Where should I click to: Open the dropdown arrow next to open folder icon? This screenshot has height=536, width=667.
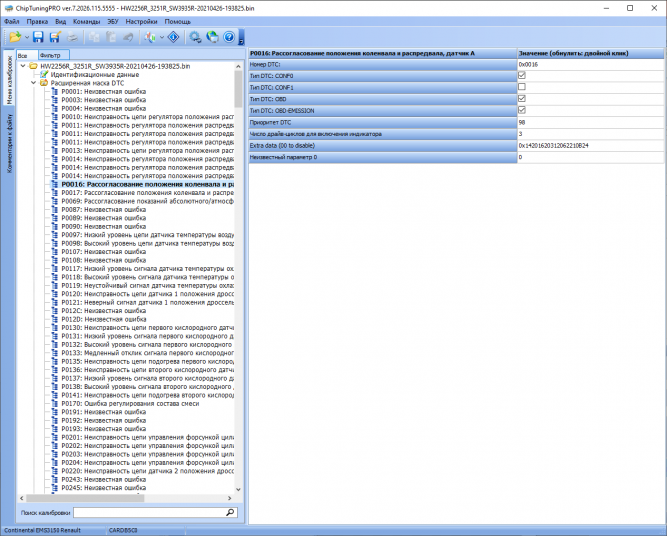(x=27, y=37)
